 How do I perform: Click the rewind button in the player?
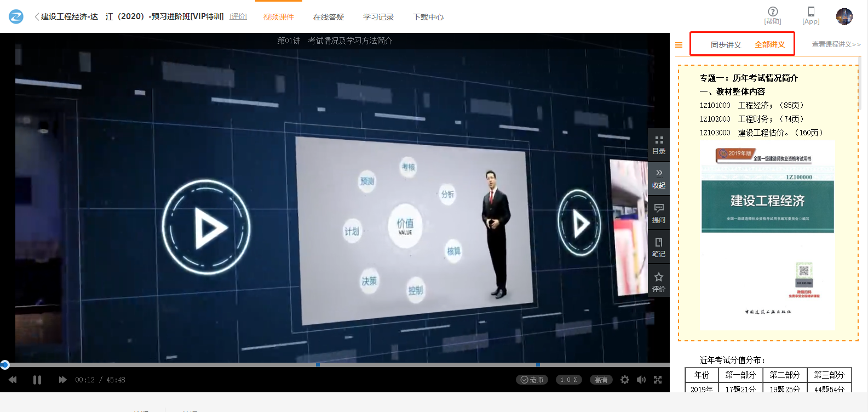[13, 380]
